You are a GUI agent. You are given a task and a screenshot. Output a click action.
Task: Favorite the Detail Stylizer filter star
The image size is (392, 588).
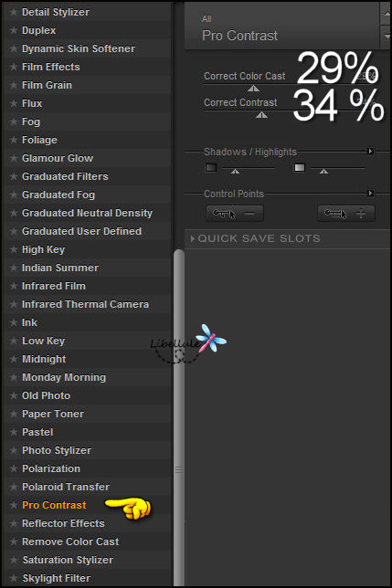[x=14, y=13]
